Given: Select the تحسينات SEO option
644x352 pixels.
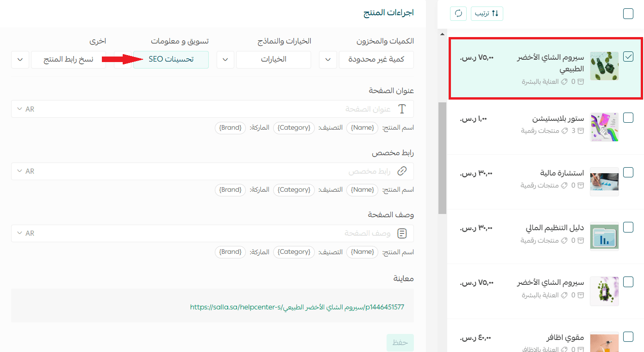Looking at the screenshot, I should [171, 60].
